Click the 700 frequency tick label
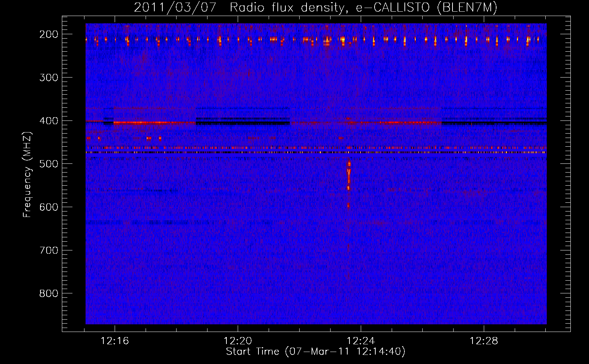The height and width of the screenshot is (364, 589). click(49, 250)
